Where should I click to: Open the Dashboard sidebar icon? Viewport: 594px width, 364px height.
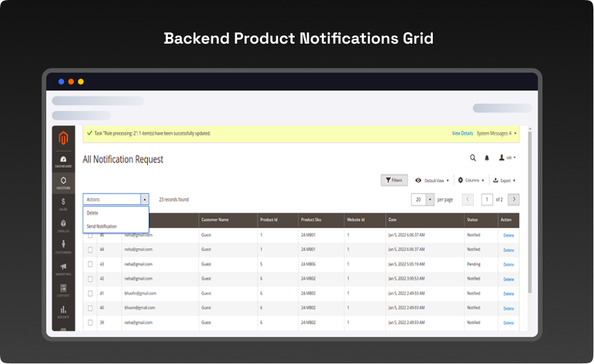click(63, 161)
